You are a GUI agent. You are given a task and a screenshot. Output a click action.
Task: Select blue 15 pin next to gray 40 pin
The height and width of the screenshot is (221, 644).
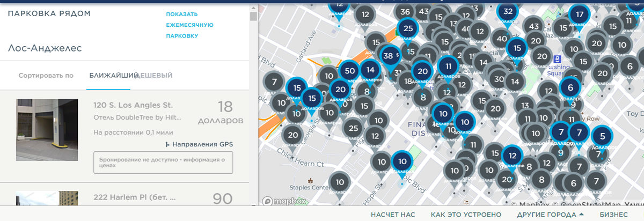pyautogui.click(x=517, y=48)
